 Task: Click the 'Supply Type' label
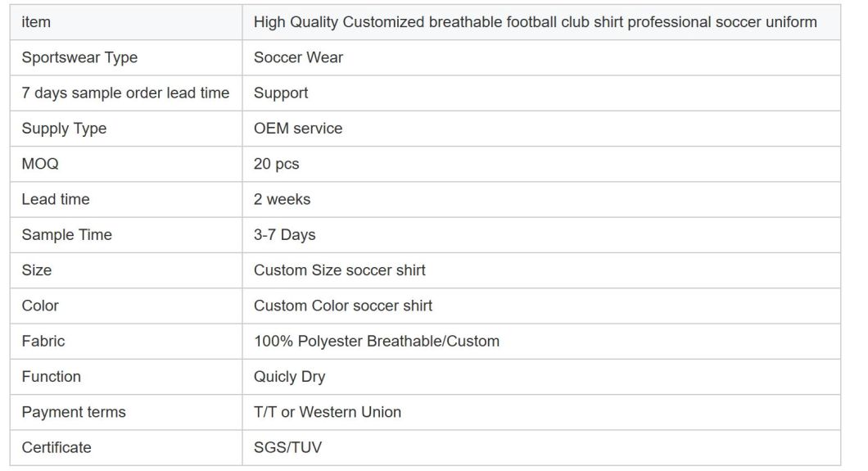tap(64, 129)
